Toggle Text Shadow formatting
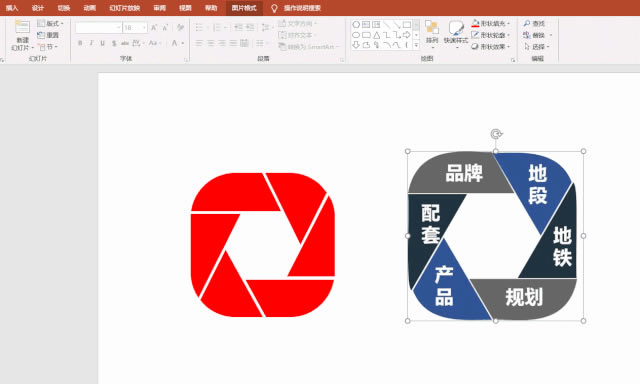This screenshot has width=640, height=384. (x=114, y=43)
